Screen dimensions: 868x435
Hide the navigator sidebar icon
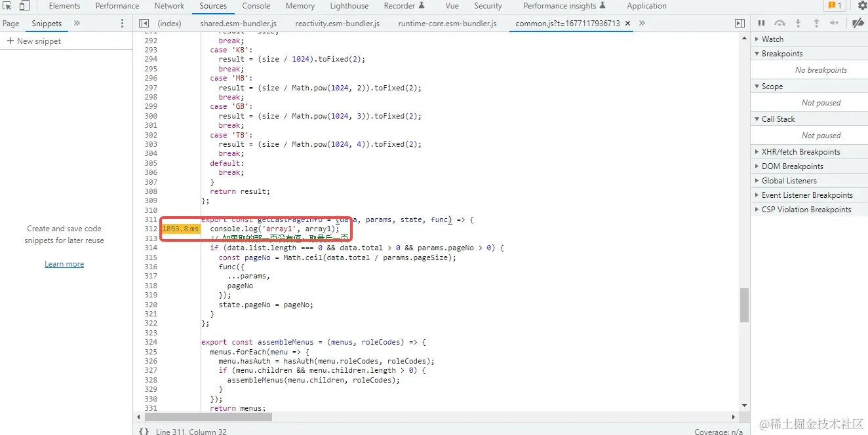tap(144, 23)
